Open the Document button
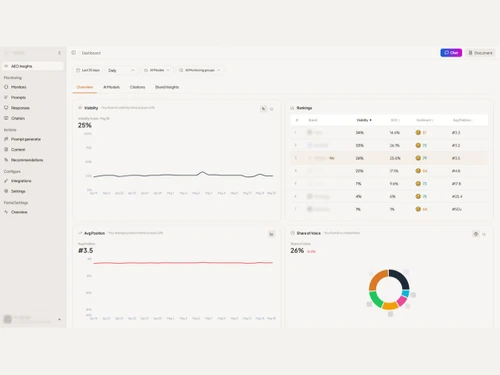This screenshot has width=500, height=375. 480,53
